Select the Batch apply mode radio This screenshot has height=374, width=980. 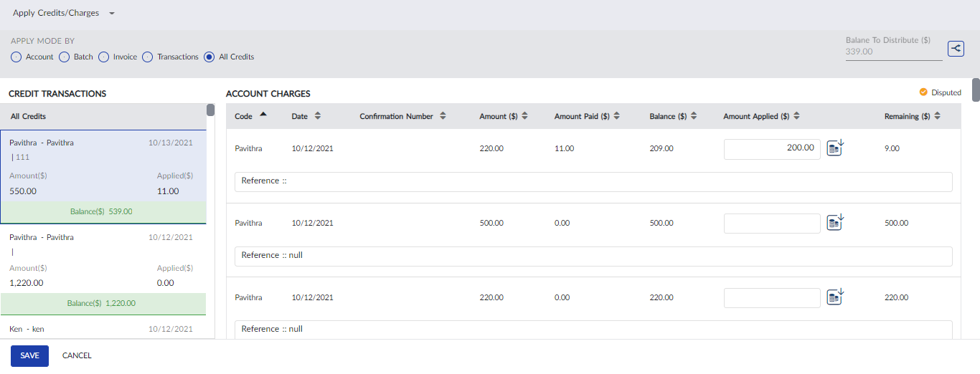(x=64, y=57)
